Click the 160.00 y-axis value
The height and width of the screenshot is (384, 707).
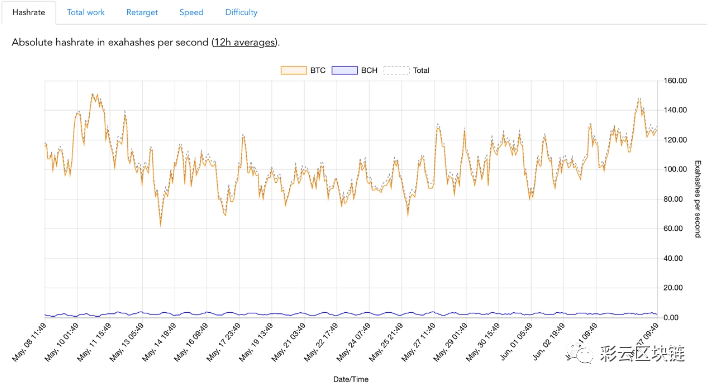pyautogui.click(x=675, y=81)
